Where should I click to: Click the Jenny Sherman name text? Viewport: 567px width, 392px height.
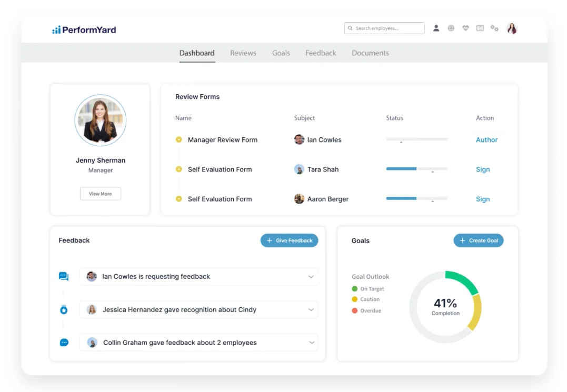tap(101, 160)
